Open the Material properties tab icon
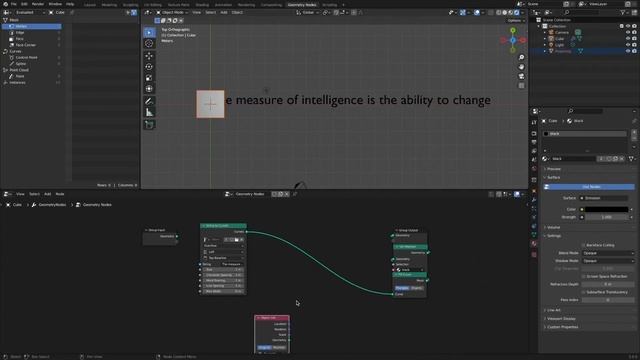 point(534,244)
